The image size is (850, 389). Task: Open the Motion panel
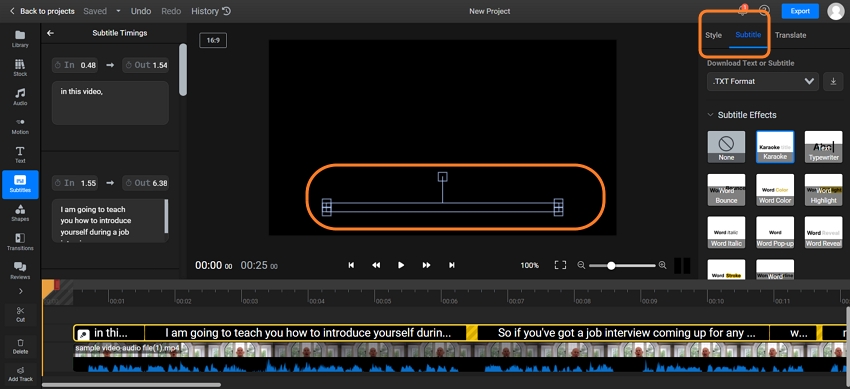tap(20, 126)
